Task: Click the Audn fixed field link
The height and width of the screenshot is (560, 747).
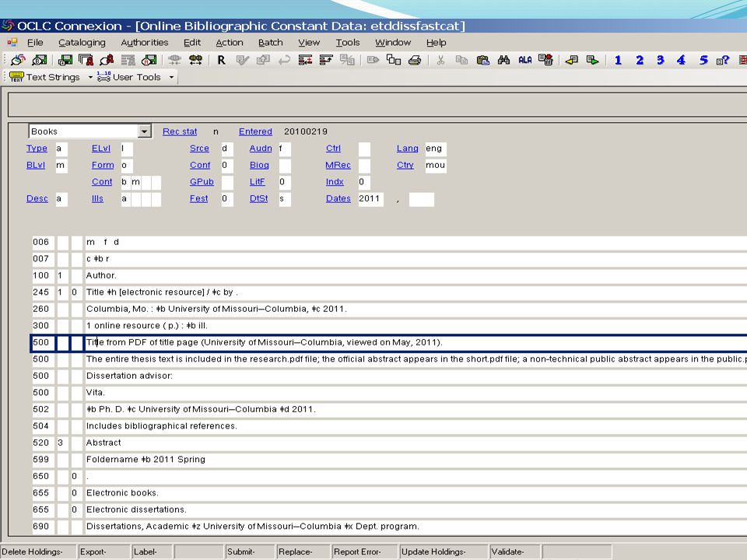Action: [x=261, y=148]
